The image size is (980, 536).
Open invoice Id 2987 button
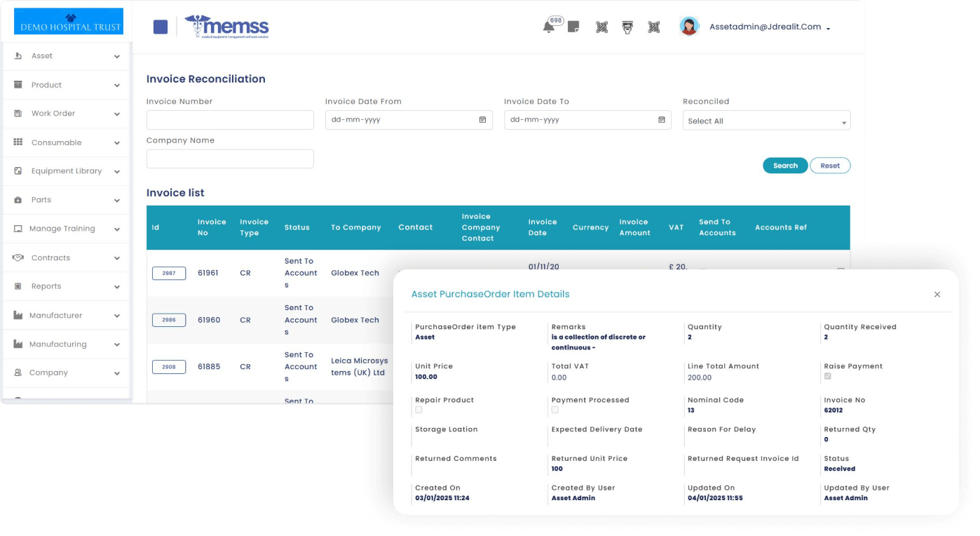pos(169,273)
